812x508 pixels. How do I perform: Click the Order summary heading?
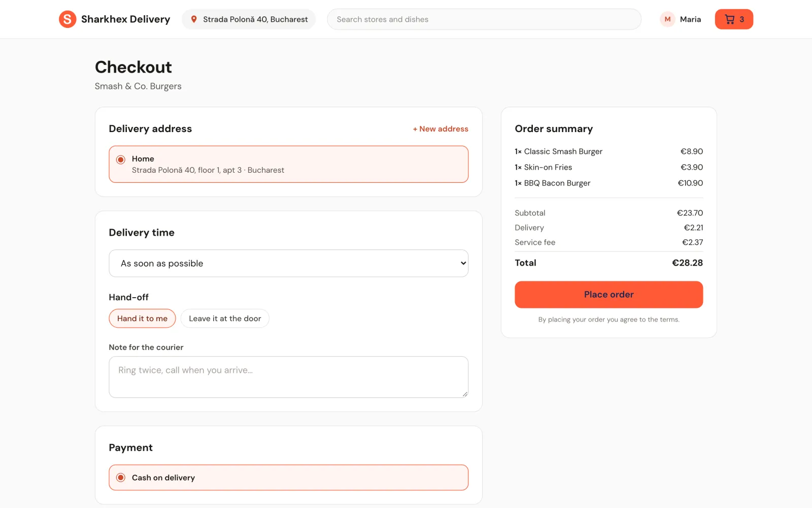pos(554,129)
